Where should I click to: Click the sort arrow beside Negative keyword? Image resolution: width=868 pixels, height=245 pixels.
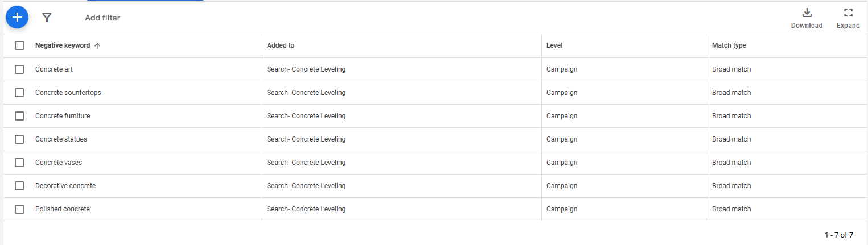point(97,46)
